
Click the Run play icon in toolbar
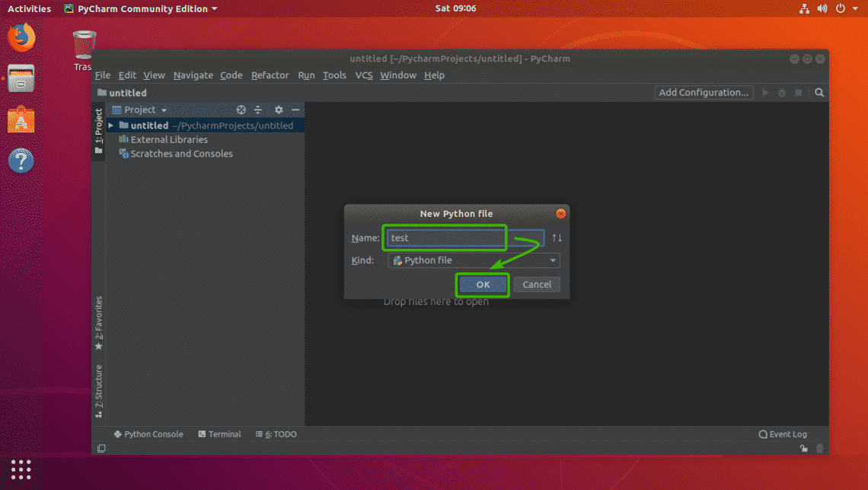765,92
